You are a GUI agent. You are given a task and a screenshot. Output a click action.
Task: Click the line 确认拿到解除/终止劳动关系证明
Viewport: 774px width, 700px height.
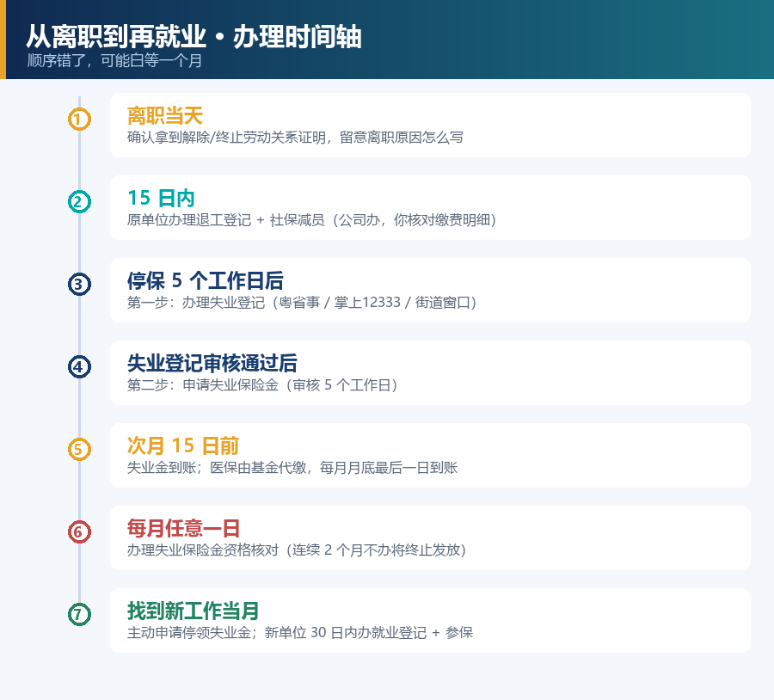295,138
